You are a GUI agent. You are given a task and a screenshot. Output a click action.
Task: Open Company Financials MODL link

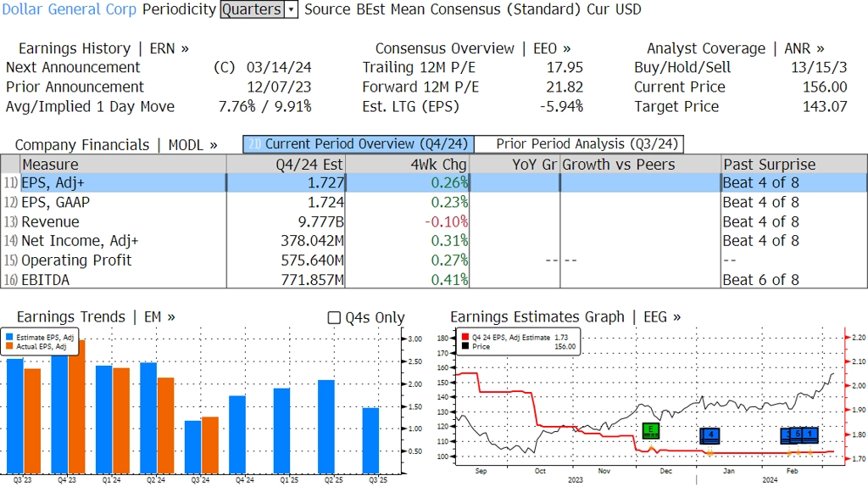tap(116, 145)
